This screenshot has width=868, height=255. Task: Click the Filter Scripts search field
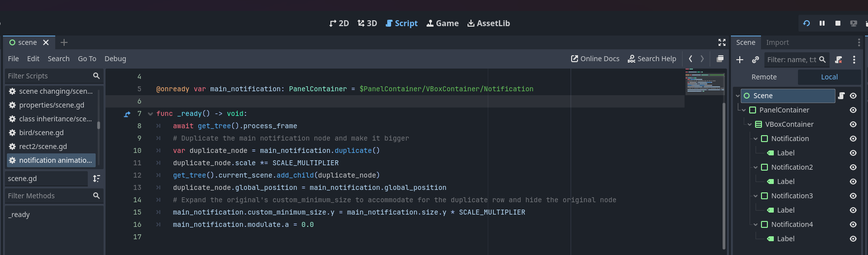(x=48, y=76)
